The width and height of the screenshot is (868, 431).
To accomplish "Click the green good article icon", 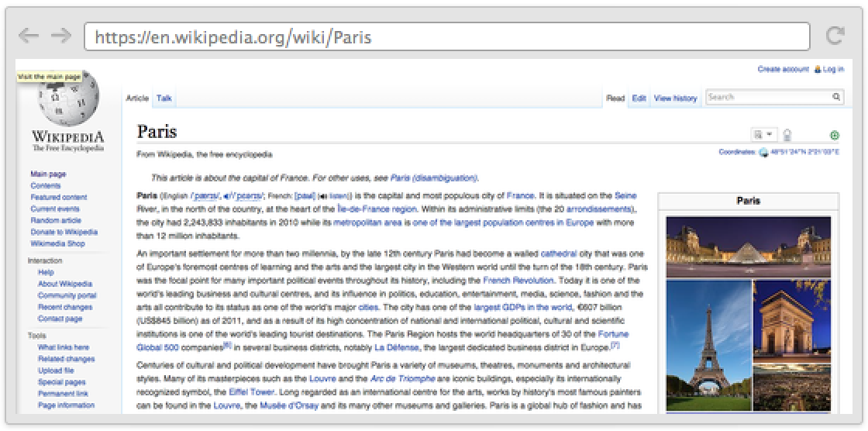I will point(835,135).
